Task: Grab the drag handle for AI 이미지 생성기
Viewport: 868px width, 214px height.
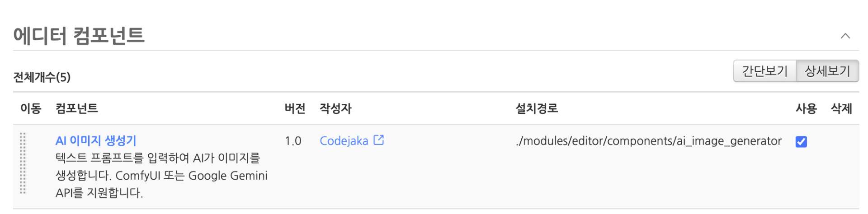Action: tap(23, 163)
